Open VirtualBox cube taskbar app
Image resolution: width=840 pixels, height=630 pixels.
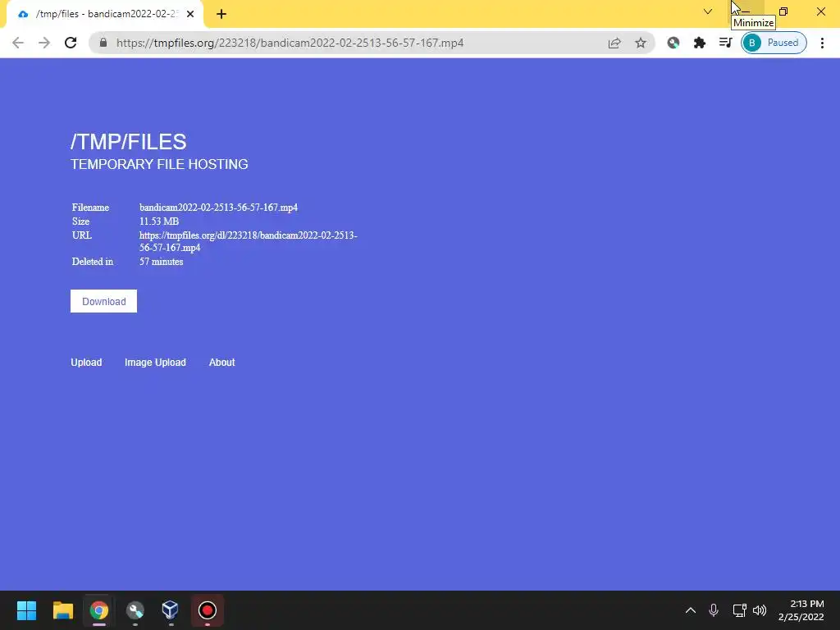click(x=171, y=610)
